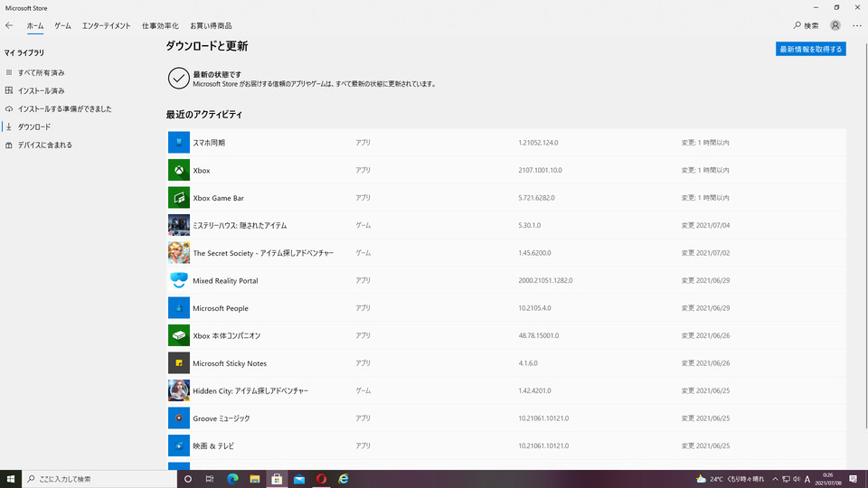
Task: Open search with 検索 button
Action: 806,25
